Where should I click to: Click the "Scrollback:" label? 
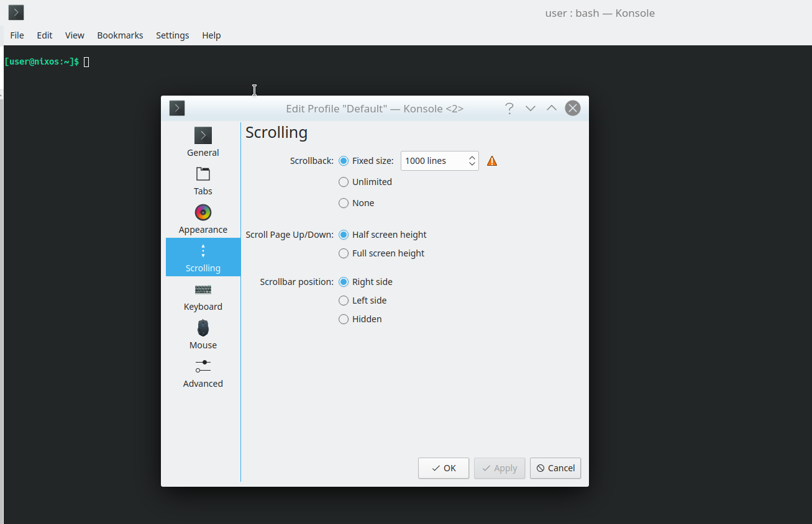click(x=312, y=161)
